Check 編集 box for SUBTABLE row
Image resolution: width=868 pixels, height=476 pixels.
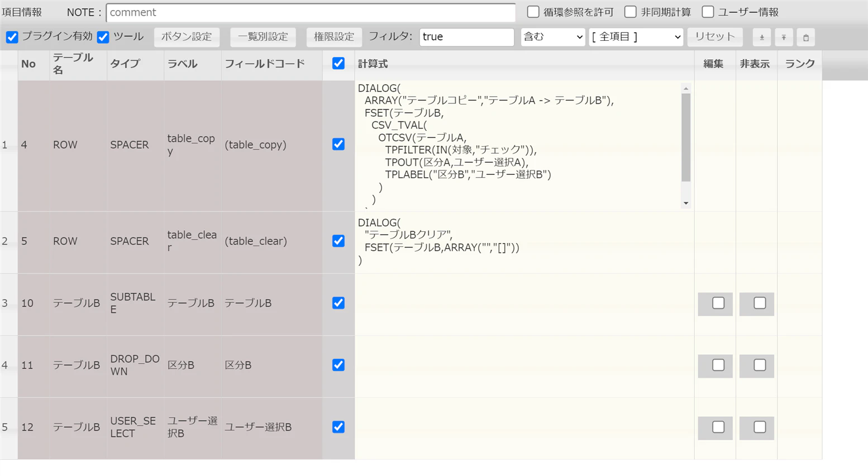pyautogui.click(x=718, y=303)
